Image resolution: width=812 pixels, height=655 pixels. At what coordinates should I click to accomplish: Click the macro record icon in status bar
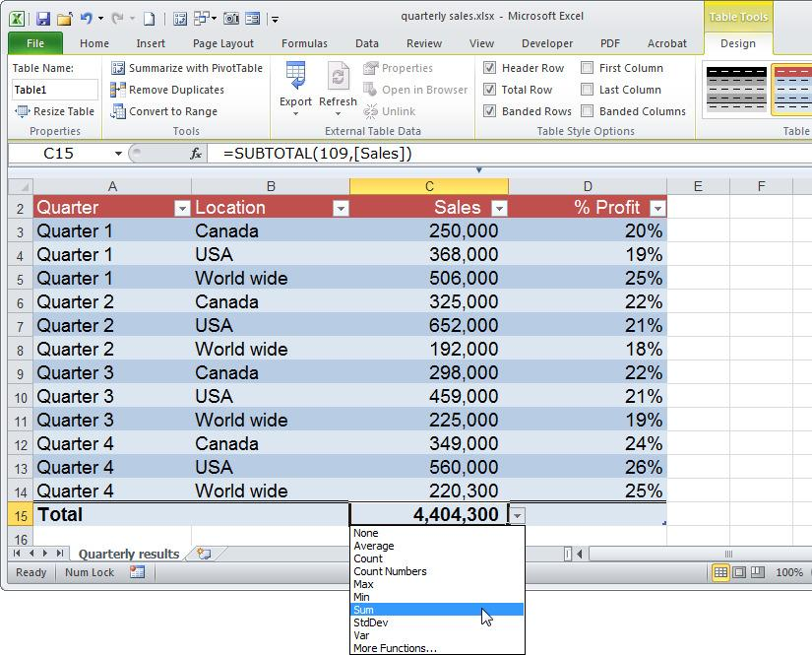point(137,572)
